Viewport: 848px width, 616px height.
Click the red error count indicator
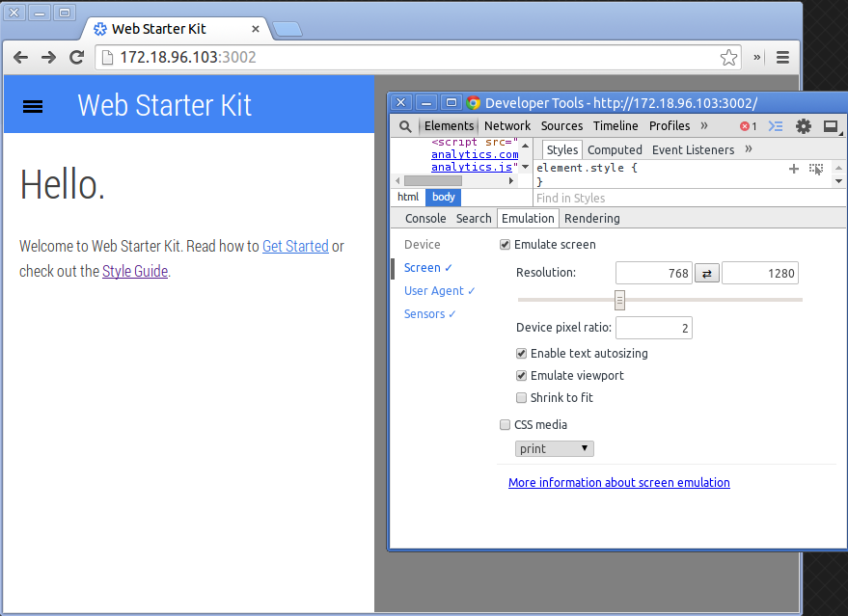click(748, 126)
